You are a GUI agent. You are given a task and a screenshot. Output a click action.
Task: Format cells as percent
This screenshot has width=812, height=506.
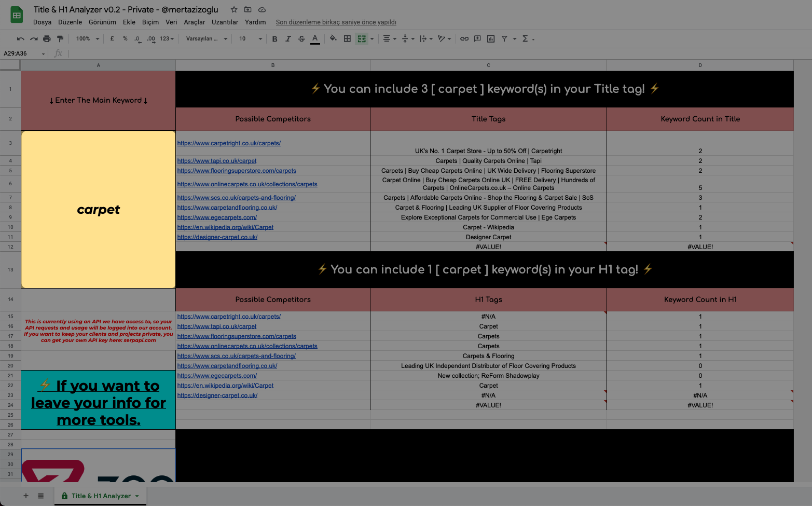[125, 39]
